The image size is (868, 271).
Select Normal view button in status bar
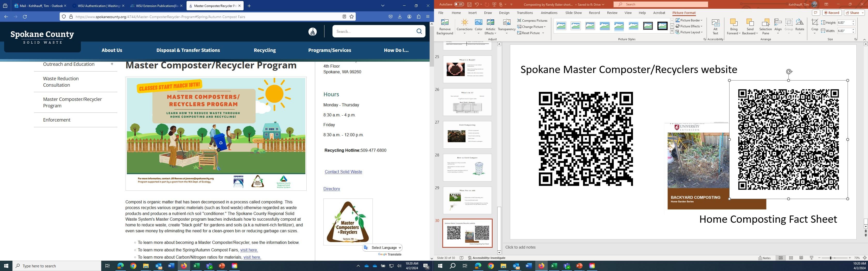(780, 258)
